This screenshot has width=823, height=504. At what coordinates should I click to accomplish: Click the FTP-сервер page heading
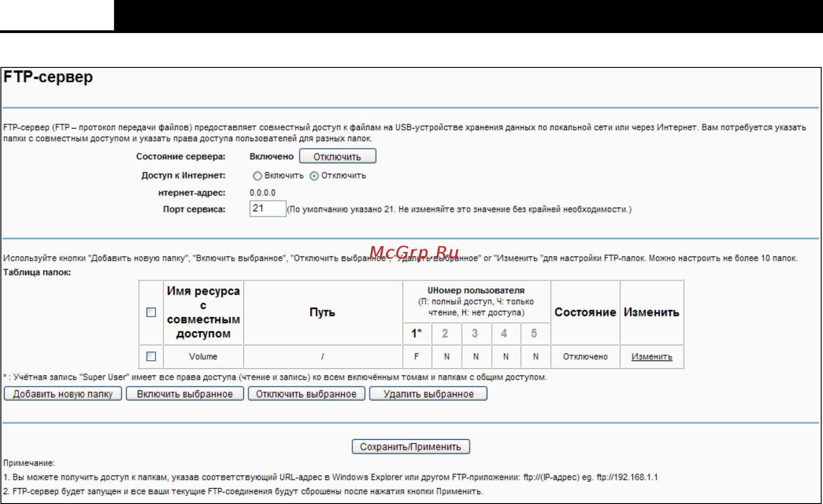[48, 77]
